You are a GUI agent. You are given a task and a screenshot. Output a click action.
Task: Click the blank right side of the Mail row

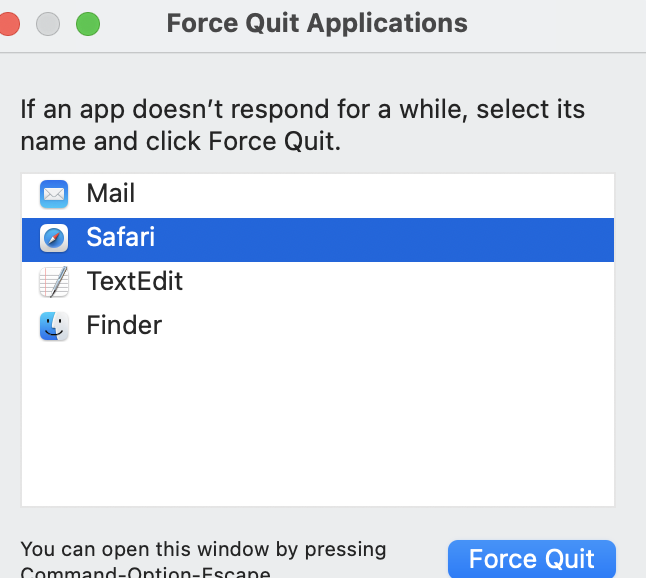click(450, 193)
